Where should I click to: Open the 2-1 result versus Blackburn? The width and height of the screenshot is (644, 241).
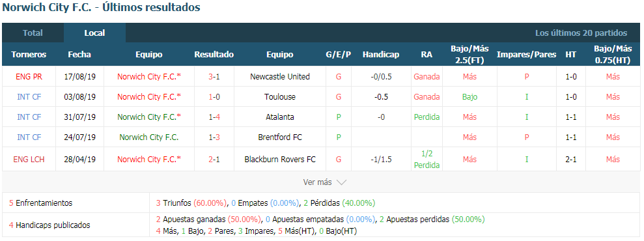tap(214, 160)
